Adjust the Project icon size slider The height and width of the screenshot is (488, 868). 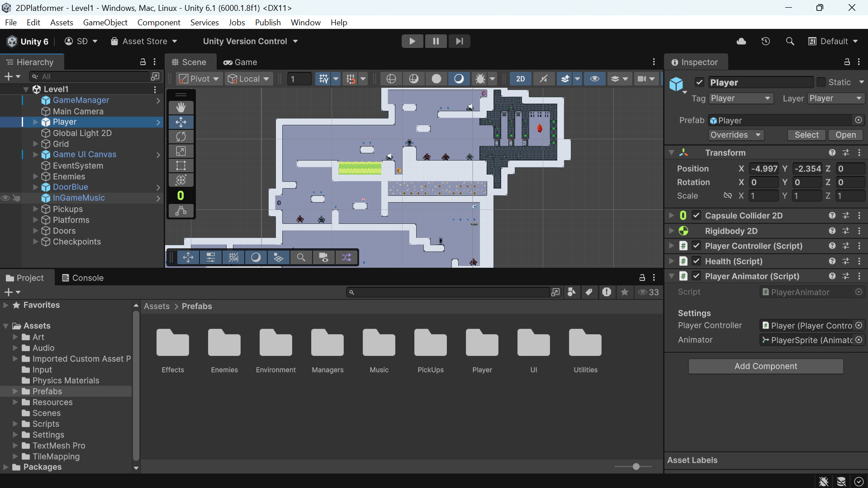636,466
